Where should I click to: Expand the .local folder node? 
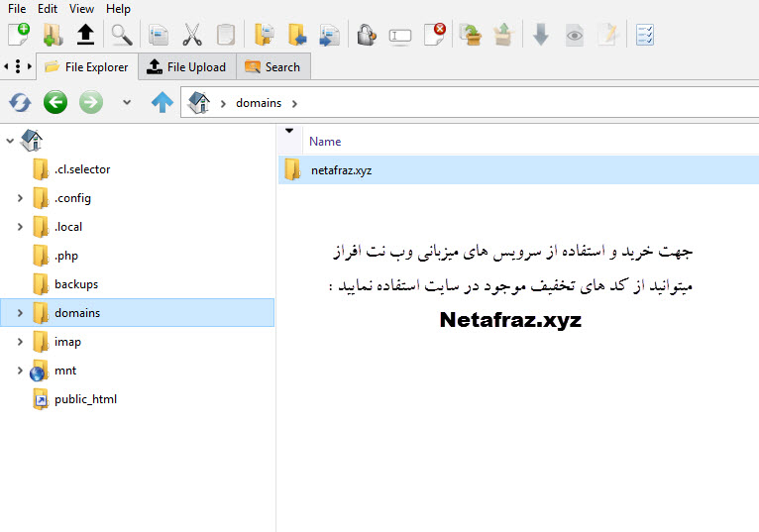[x=20, y=227]
